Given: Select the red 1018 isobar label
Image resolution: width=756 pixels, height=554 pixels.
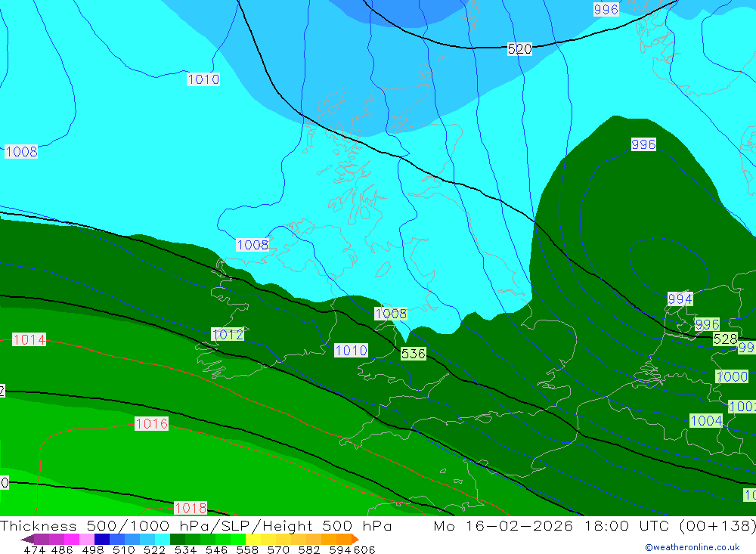Looking at the screenshot, I should tap(191, 508).
